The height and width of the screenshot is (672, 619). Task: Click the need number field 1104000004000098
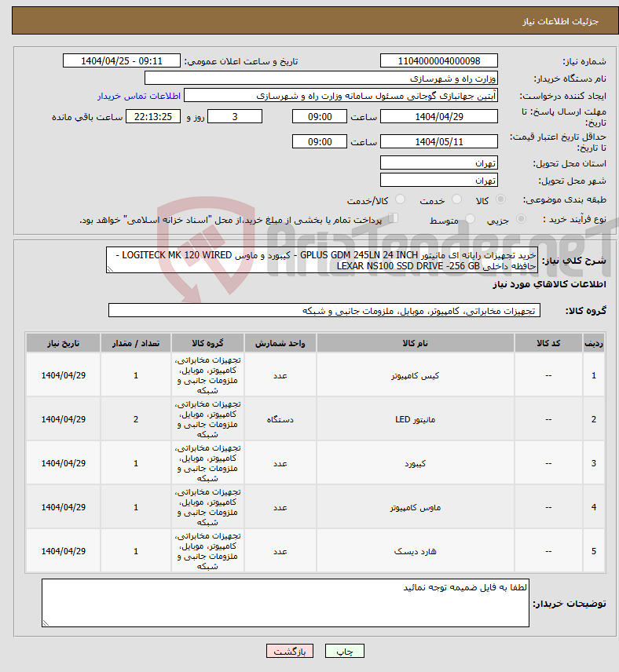439,61
